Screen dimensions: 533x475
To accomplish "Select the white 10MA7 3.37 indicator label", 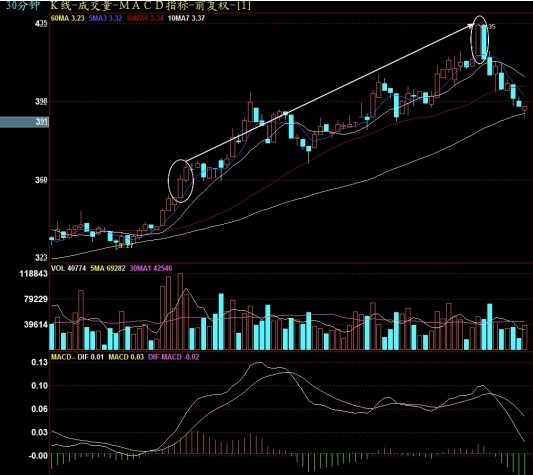I will coord(186,18).
